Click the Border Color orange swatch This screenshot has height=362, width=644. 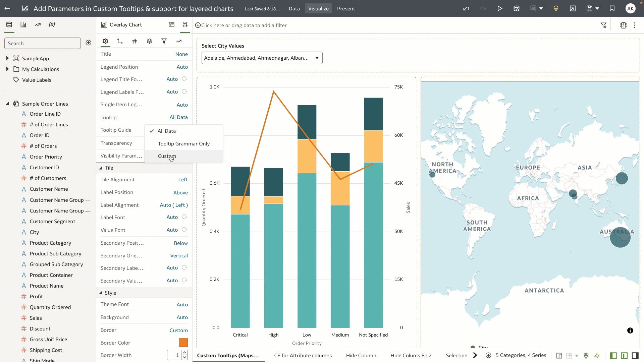(183, 342)
